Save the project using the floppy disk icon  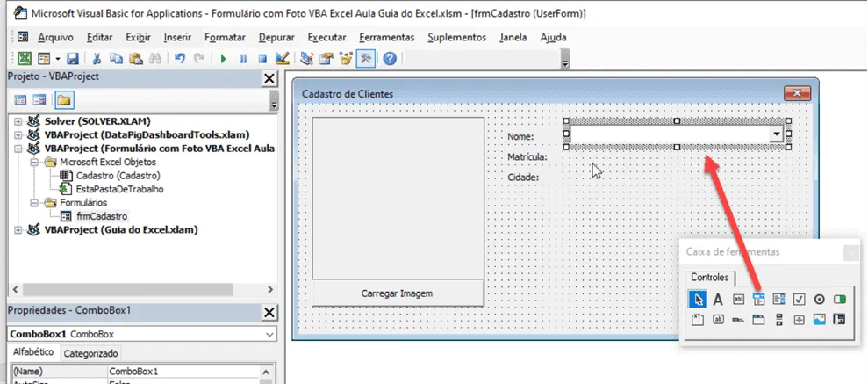click(73, 58)
